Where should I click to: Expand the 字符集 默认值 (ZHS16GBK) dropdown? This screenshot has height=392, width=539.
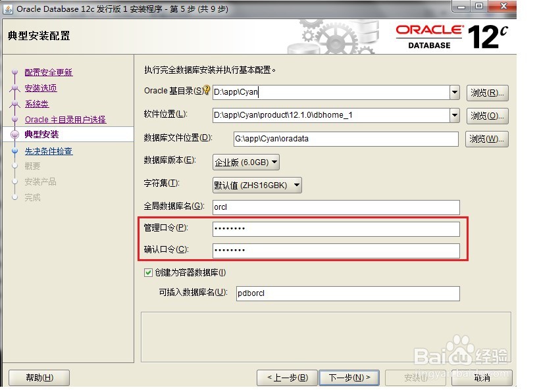(257, 185)
